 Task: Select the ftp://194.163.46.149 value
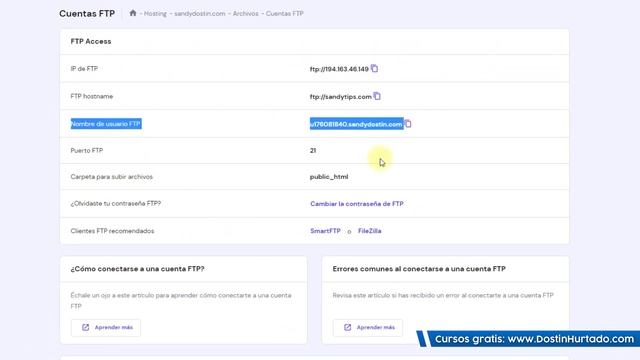tap(339, 69)
